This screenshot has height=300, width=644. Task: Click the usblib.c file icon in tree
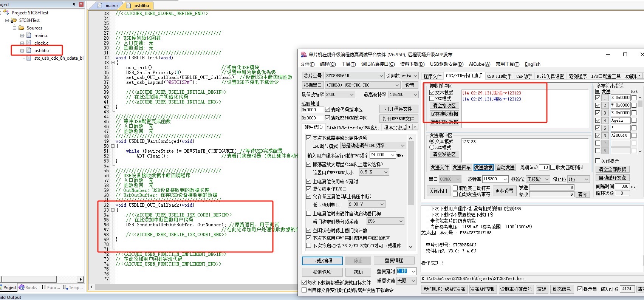coord(29,51)
